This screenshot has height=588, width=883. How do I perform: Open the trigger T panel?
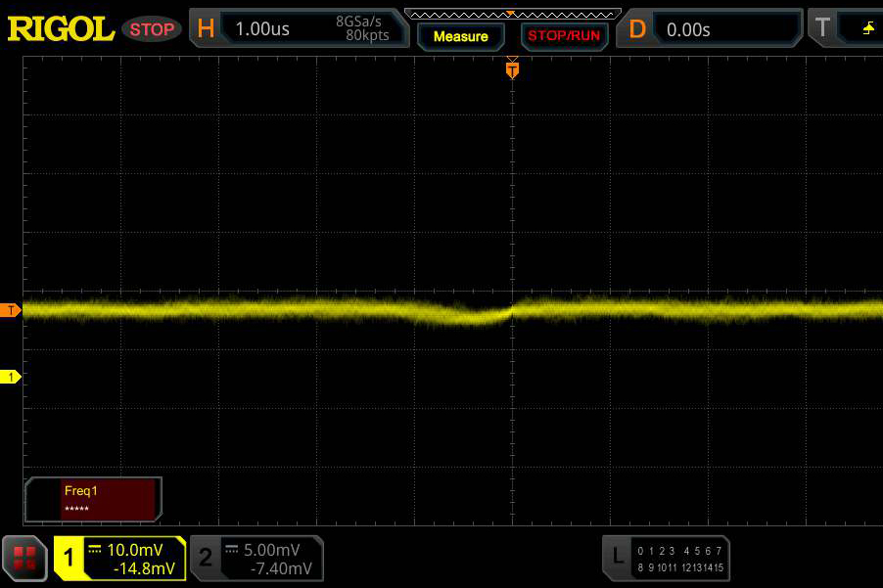coord(845,28)
